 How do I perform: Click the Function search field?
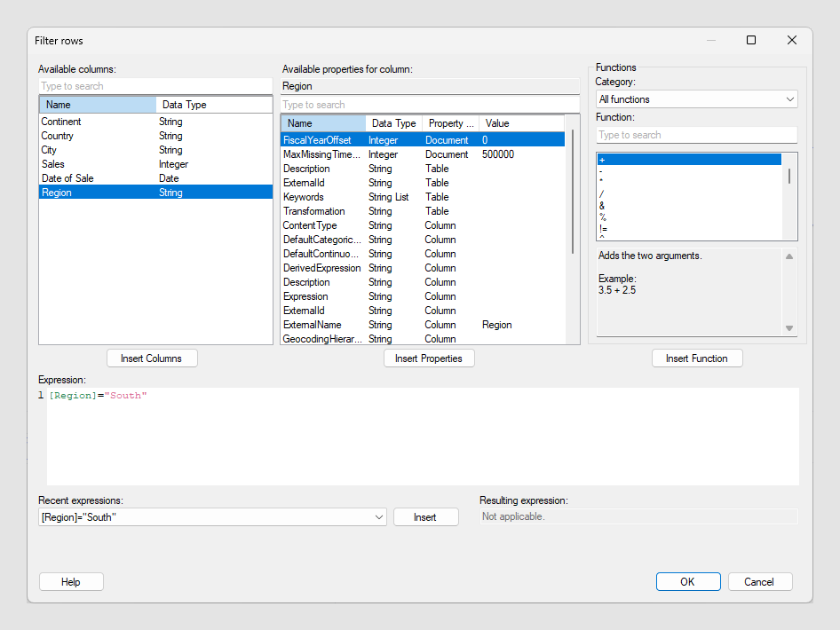click(696, 135)
